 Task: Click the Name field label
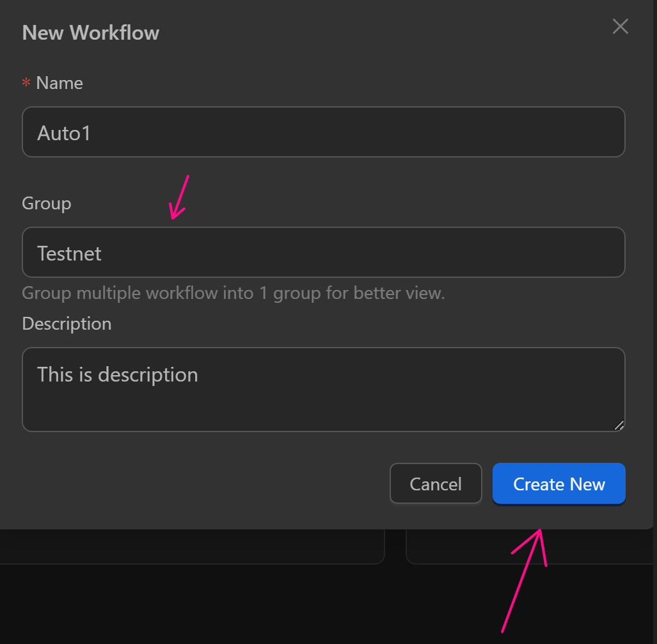tap(59, 83)
